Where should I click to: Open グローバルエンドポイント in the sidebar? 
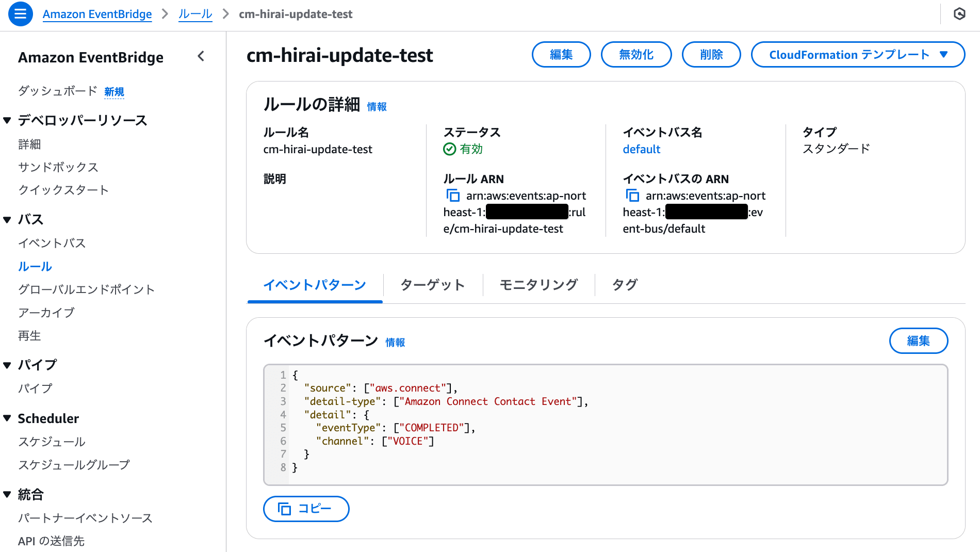pyautogui.click(x=87, y=289)
